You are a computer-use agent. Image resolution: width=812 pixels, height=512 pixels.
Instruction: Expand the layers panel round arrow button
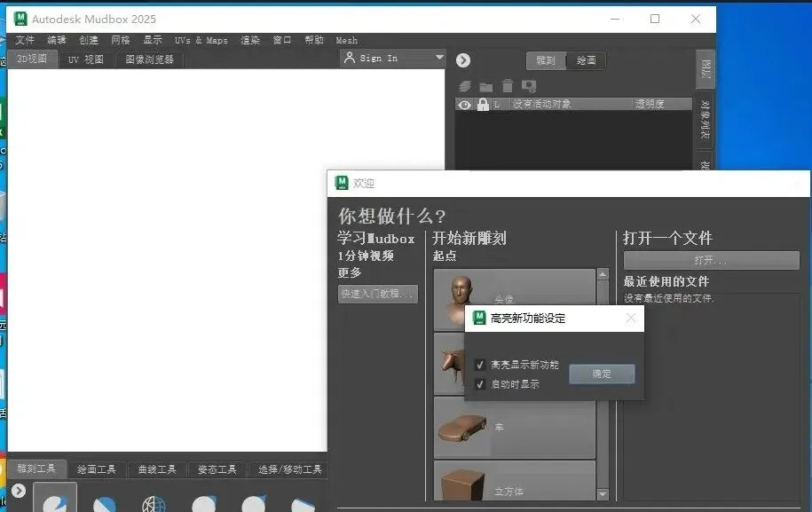click(x=463, y=60)
